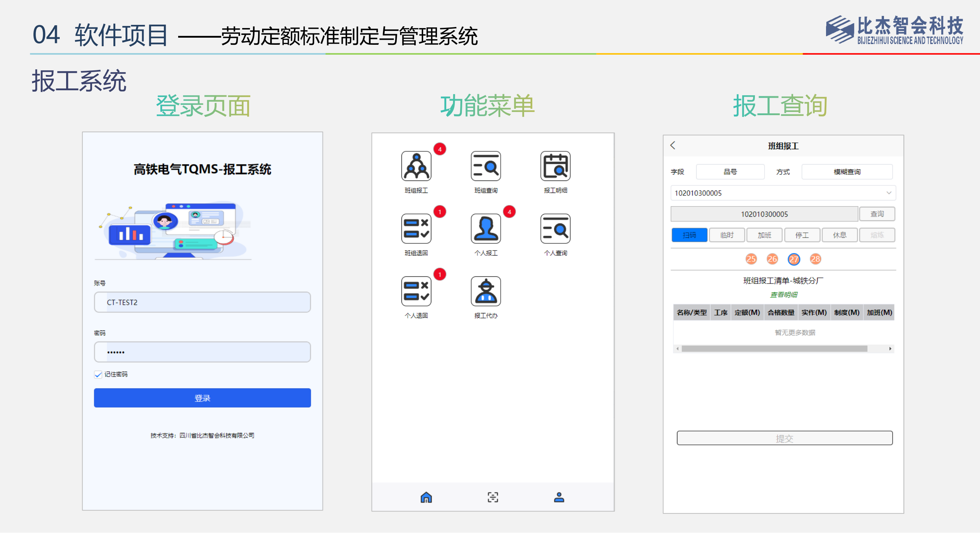
Task: Open the 报工明细 report detail icon
Action: point(555,166)
